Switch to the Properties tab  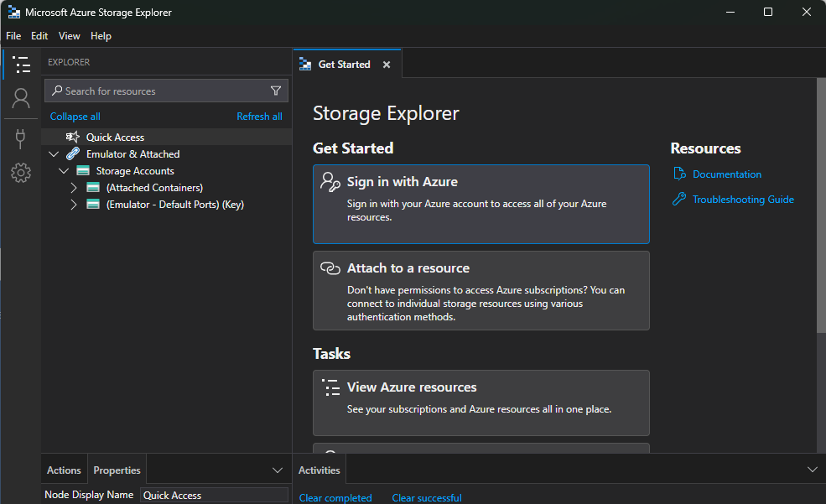pyautogui.click(x=117, y=470)
